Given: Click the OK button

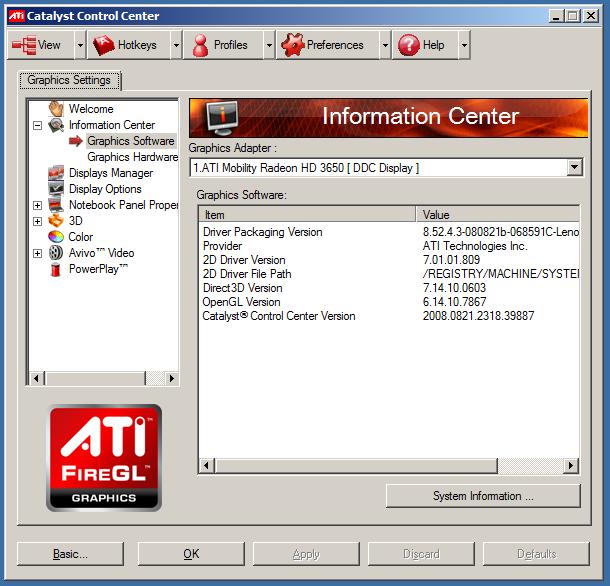Looking at the screenshot, I should pyautogui.click(x=191, y=554).
